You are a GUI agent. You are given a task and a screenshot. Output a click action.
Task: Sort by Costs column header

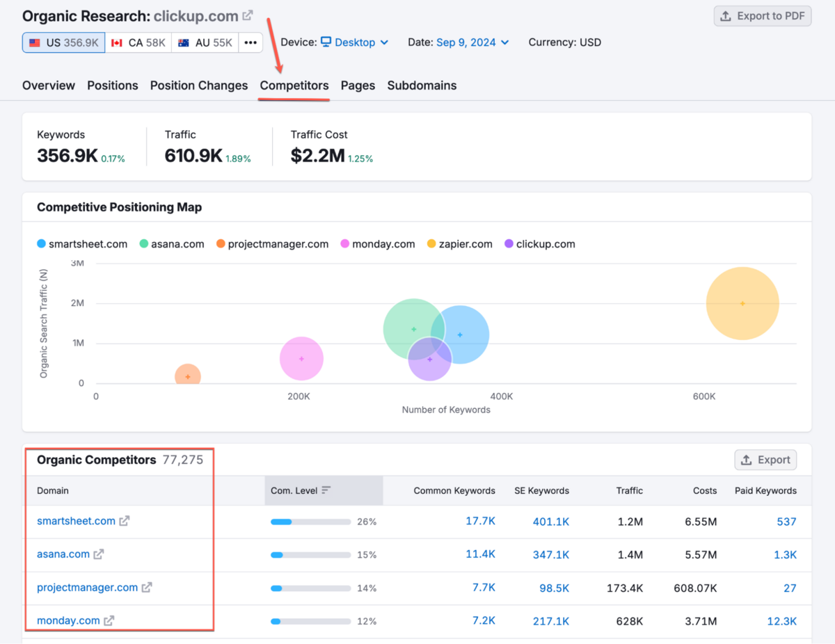coord(705,490)
